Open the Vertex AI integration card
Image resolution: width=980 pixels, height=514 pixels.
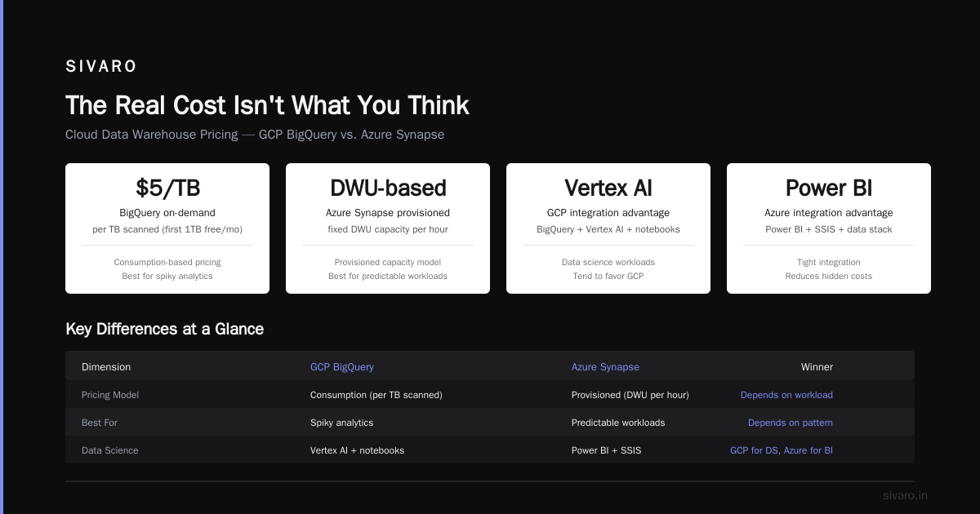[x=608, y=228]
